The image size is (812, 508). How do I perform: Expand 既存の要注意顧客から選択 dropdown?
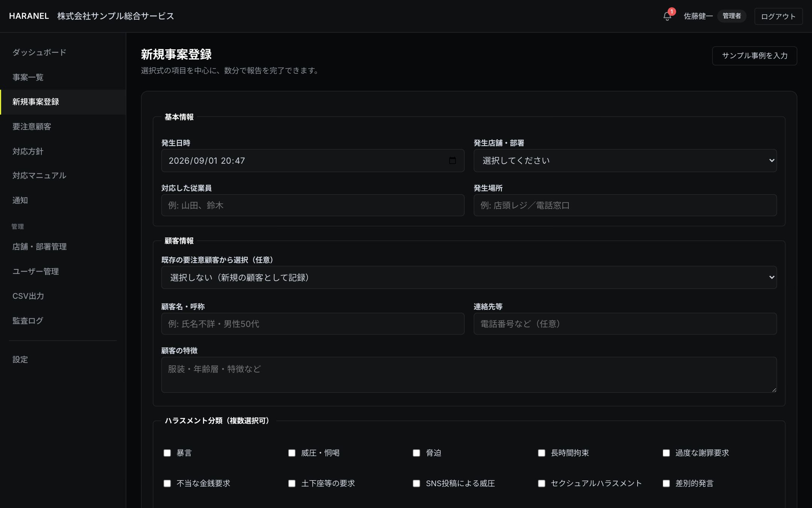469,278
